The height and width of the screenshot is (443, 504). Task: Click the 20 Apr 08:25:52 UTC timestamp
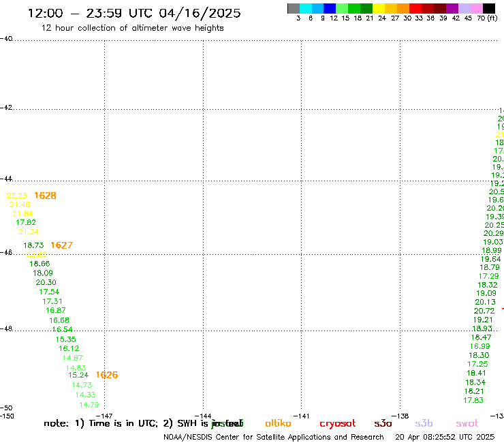tap(445, 437)
